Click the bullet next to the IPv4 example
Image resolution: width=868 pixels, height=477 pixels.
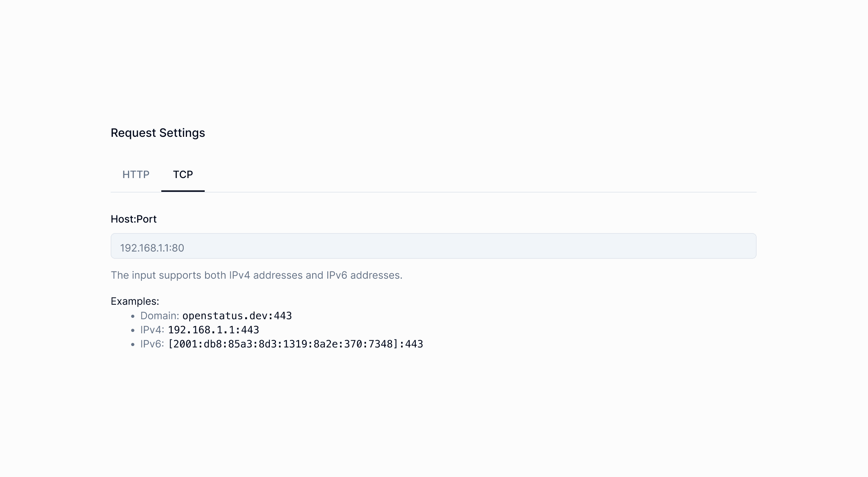(x=132, y=330)
